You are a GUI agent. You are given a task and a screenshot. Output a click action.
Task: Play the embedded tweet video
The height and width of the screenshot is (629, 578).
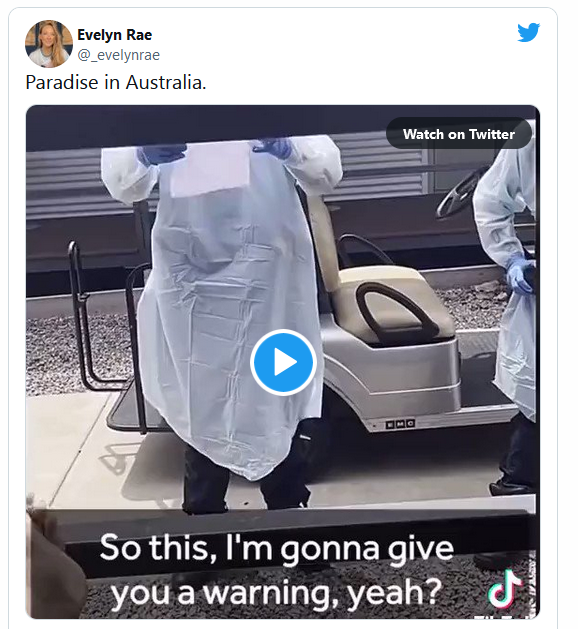(284, 362)
